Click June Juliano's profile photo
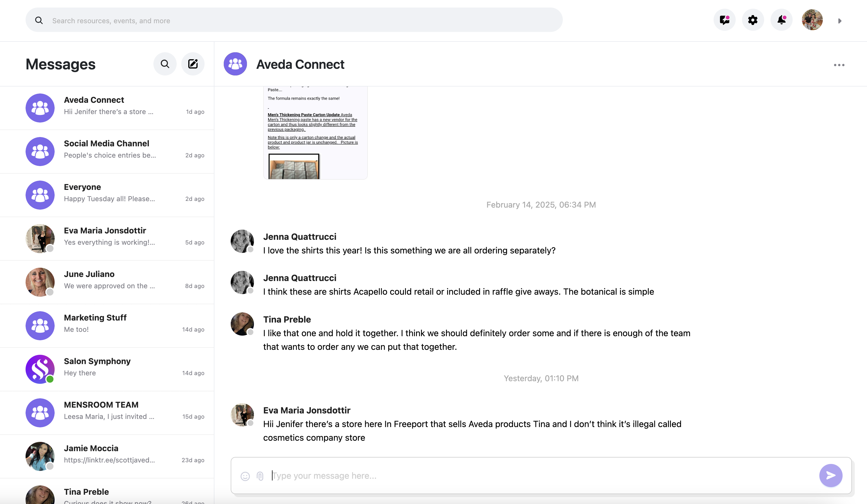 tap(40, 282)
